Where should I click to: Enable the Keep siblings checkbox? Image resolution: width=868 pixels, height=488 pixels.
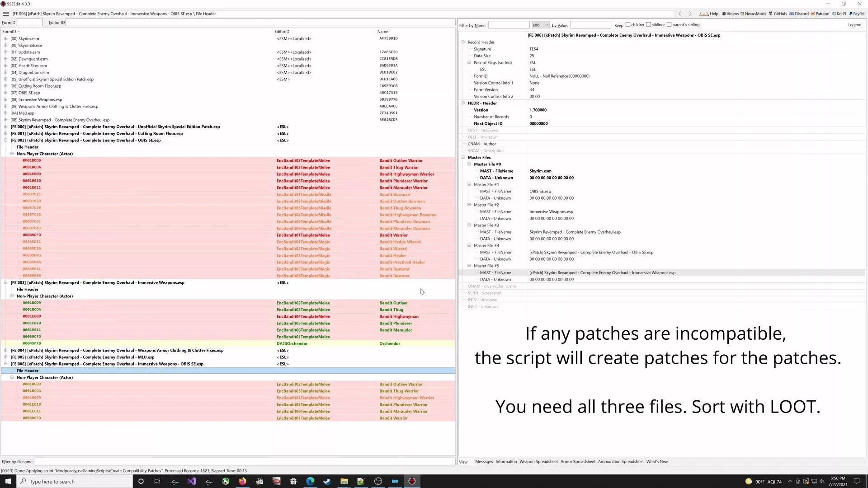pyautogui.click(x=648, y=25)
